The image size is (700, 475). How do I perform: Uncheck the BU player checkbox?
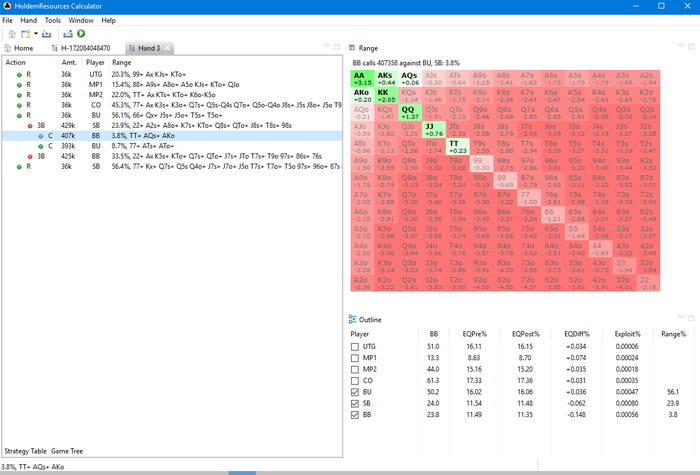click(355, 392)
